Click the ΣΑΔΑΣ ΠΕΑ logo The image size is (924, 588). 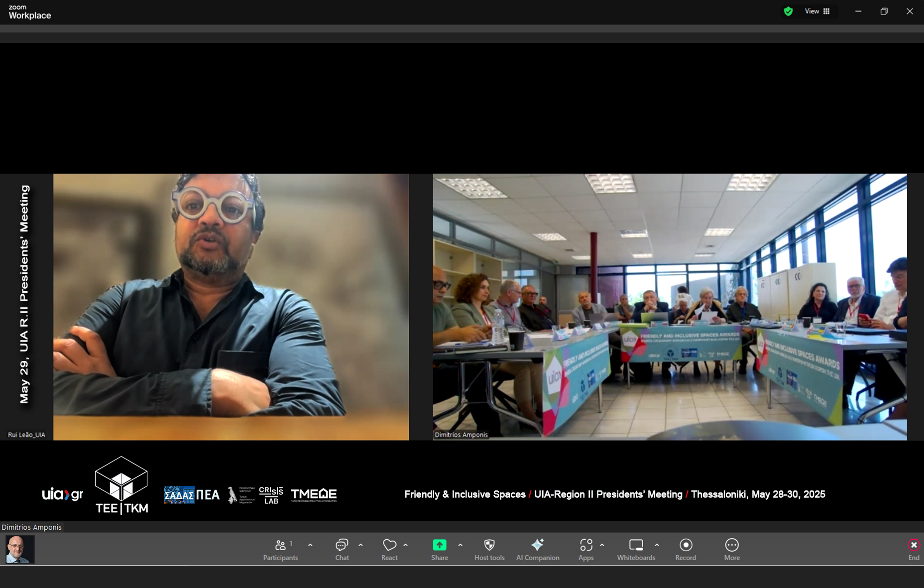pyautogui.click(x=192, y=495)
